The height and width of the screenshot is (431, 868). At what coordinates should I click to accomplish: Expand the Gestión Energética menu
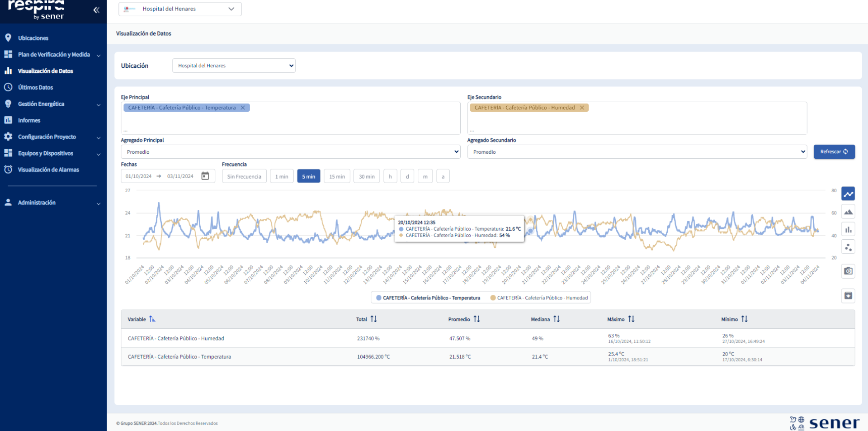click(x=52, y=104)
